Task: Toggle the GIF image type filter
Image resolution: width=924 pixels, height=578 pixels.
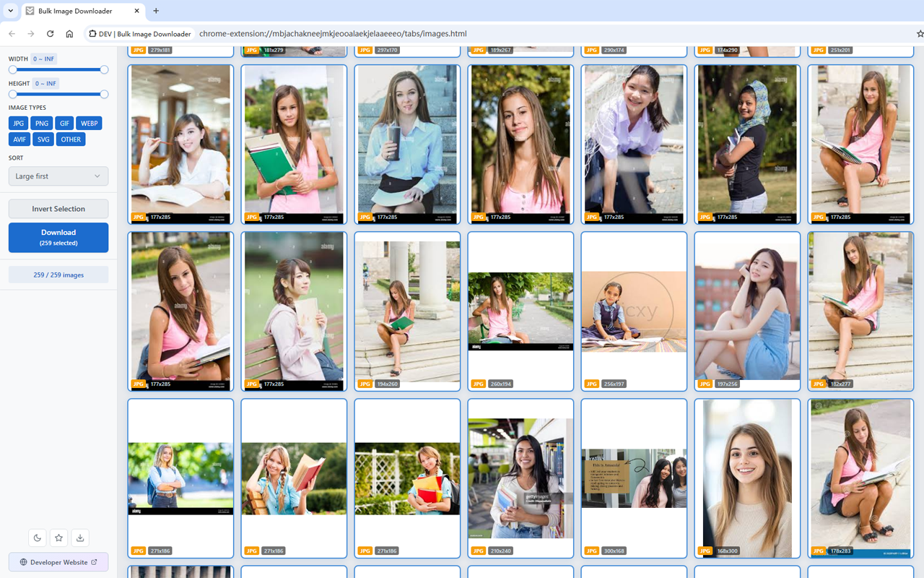Action: click(x=65, y=124)
